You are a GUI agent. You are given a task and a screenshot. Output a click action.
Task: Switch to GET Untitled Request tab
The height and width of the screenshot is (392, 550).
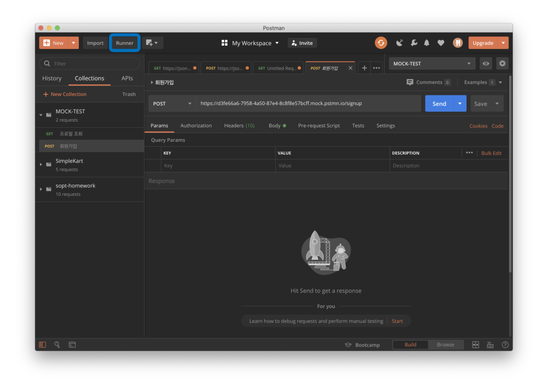[278, 68]
